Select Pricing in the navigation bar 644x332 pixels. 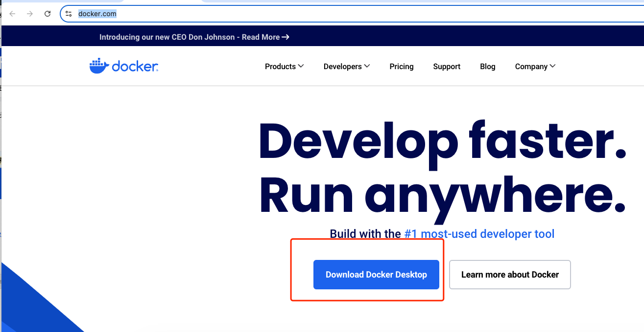click(401, 66)
